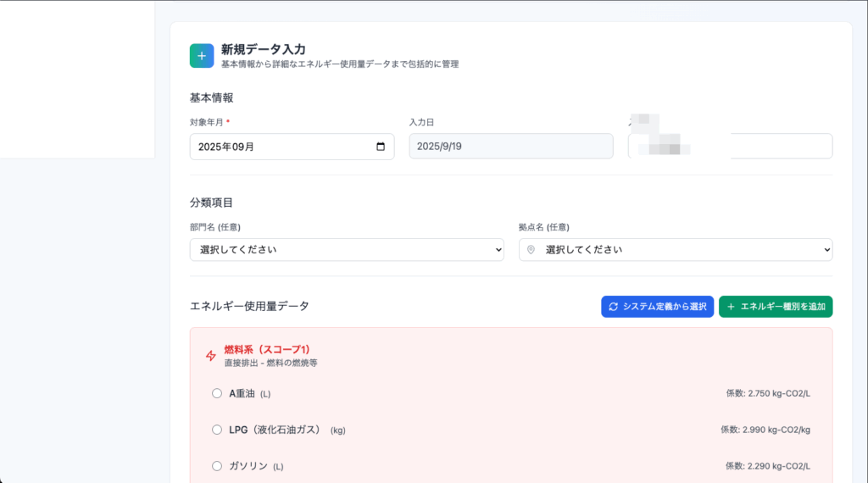
Task: Click the refresh icon on システム定義から選択
Action: pyautogui.click(x=614, y=307)
